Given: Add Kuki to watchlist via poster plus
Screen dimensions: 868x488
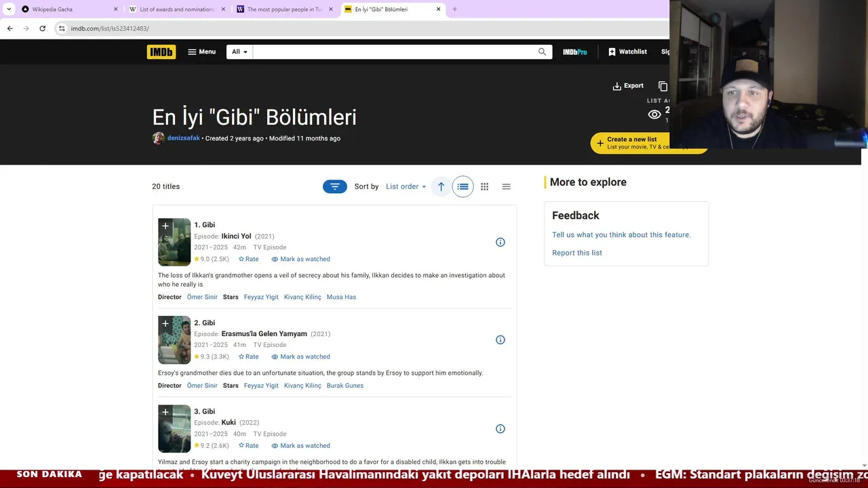Looking at the screenshot, I should pos(165,412).
